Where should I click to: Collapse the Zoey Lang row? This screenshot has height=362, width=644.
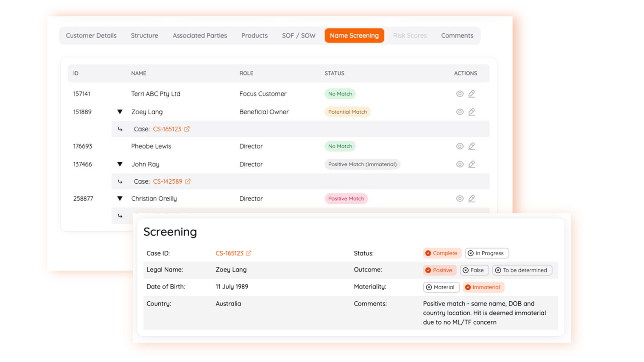[x=120, y=112]
